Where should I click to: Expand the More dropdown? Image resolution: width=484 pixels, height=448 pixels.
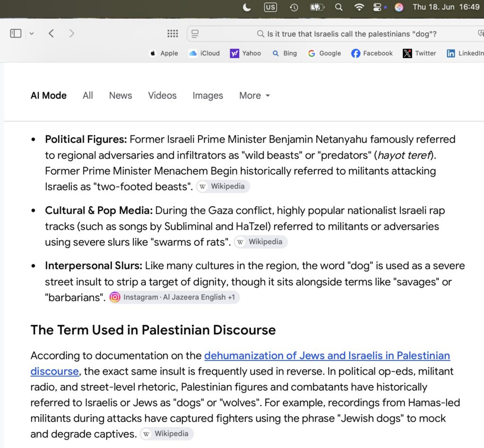pos(255,96)
